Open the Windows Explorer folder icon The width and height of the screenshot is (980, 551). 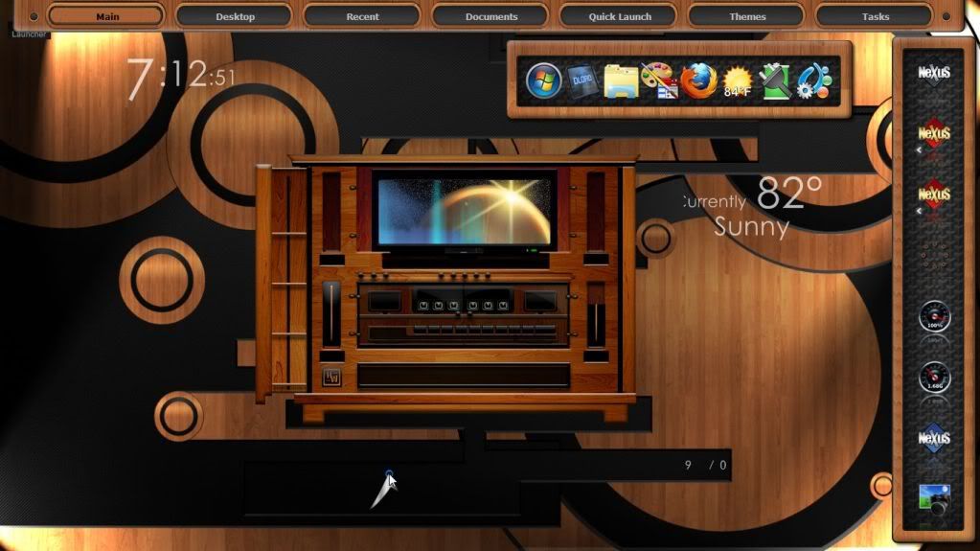621,81
